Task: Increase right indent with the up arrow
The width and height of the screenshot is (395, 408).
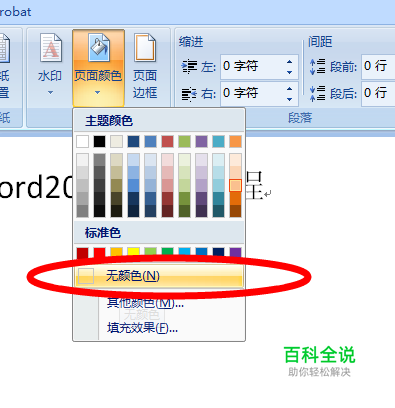Action: pyautogui.click(x=289, y=89)
